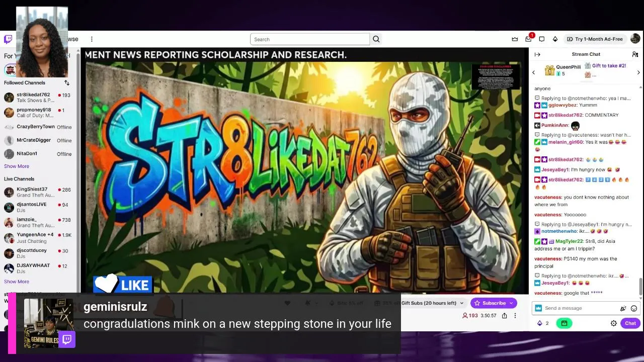Show previous gift leaderboard entry arrow
The width and height of the screenshot is (644, 362).
(534, 73)
